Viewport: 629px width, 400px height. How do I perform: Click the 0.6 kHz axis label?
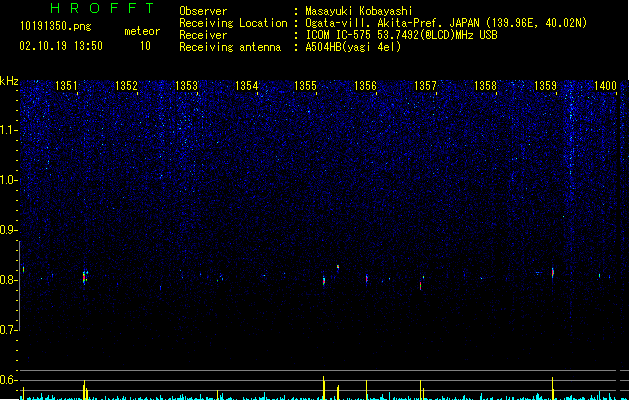[8, 380]
